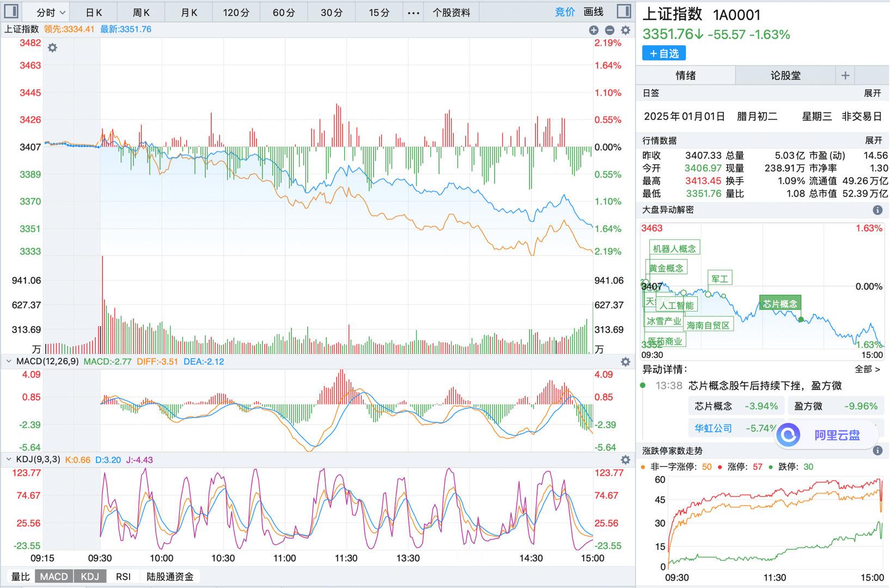Open main chart settings gear beside zoom icons
The width and height of the screenshot is (890, 588).
pyautogui.click(x=625, y=30)
